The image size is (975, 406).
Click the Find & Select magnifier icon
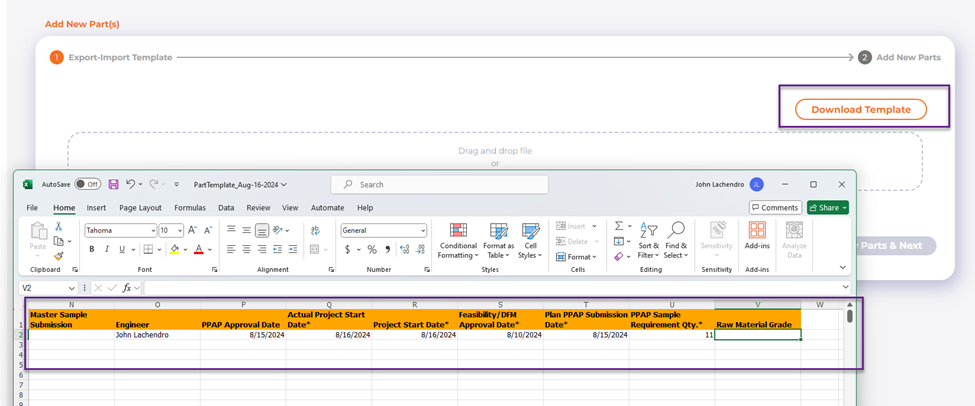tap(676, 240)
